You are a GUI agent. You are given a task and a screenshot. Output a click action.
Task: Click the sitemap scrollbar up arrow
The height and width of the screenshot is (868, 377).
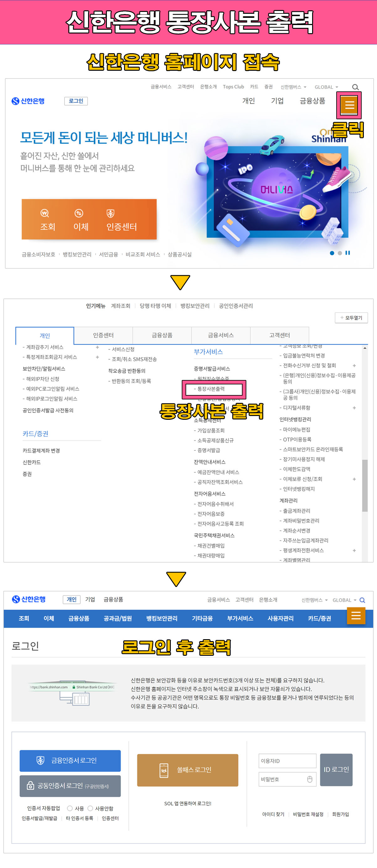point(364,348)
